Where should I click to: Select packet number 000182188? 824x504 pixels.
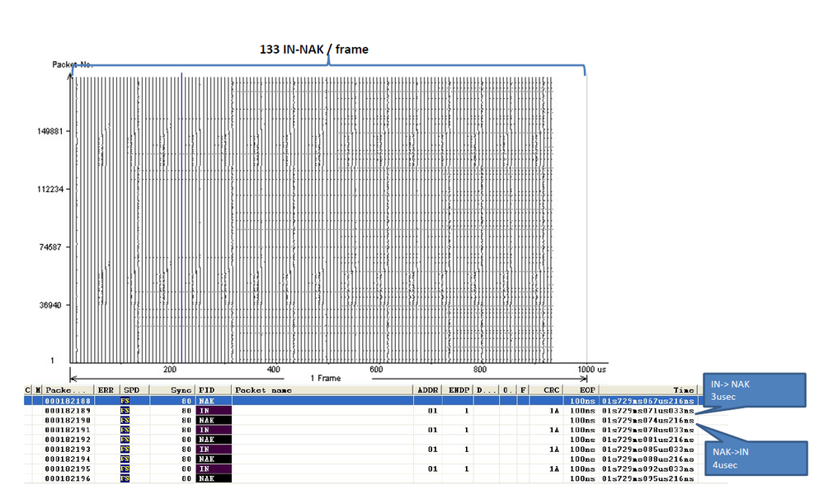pos(68,401)
